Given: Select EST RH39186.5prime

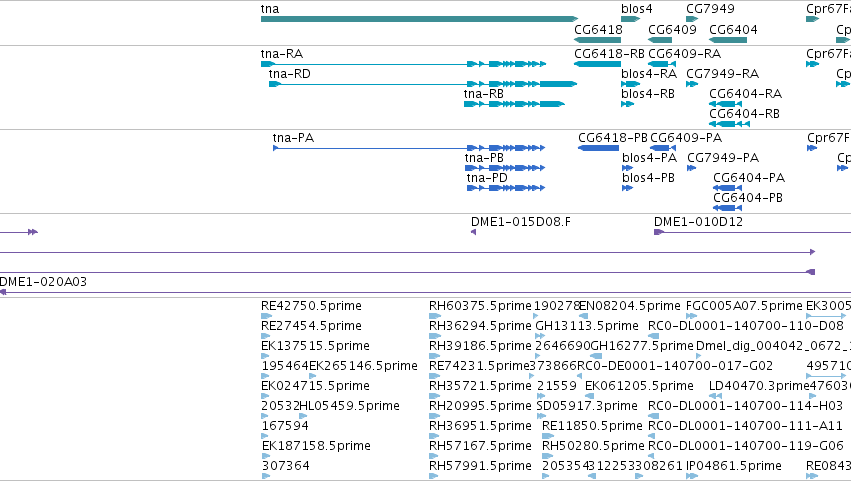Looking at the screenshot, I should (480, 346).
